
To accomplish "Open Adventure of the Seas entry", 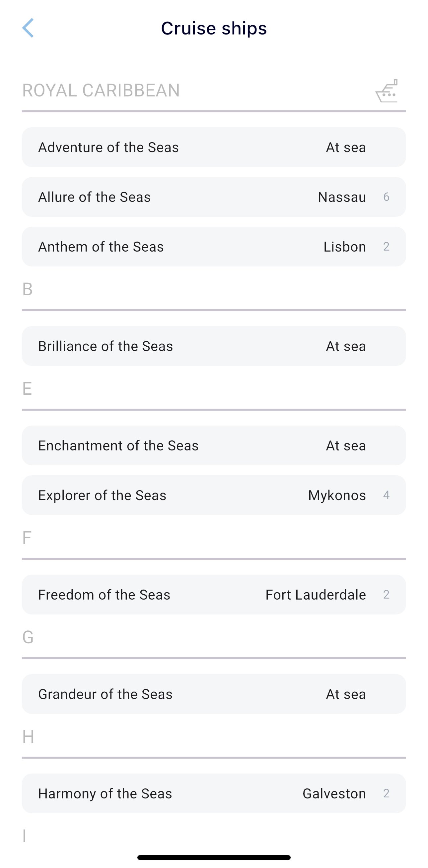I will point(108,147).
